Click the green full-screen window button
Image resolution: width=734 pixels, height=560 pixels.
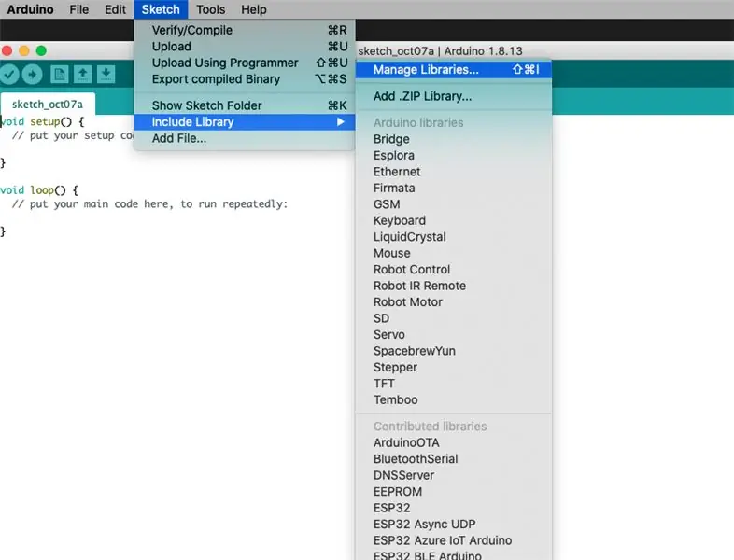tap(41, 50)
